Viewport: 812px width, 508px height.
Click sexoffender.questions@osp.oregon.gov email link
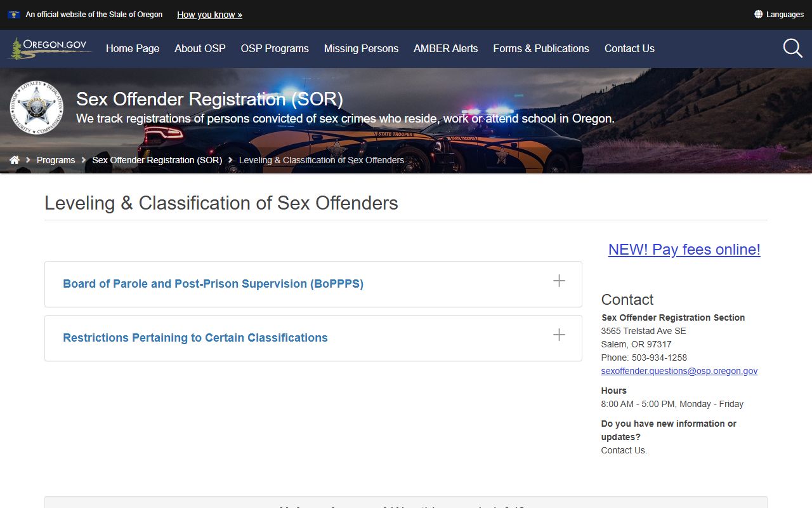click(x=679, y=371)
